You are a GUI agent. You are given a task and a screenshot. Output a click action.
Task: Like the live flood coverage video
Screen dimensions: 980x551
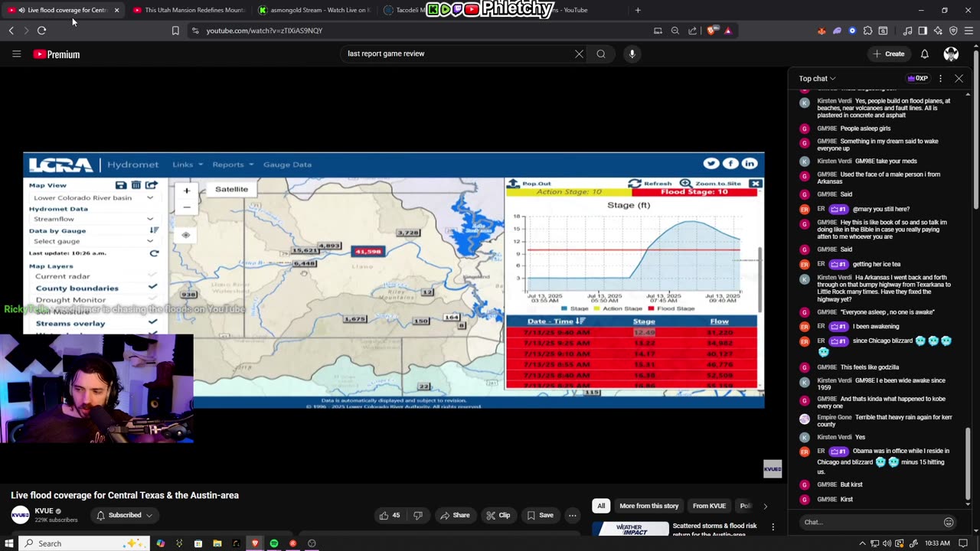(390, 515)
